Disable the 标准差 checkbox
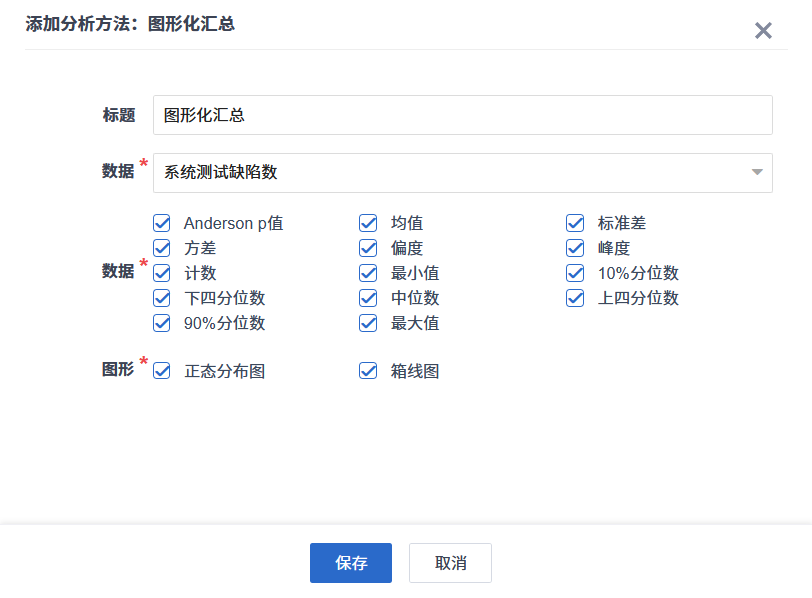Image resolution: width=812 pixels, height=598 pixels. (x=575, y=223)
